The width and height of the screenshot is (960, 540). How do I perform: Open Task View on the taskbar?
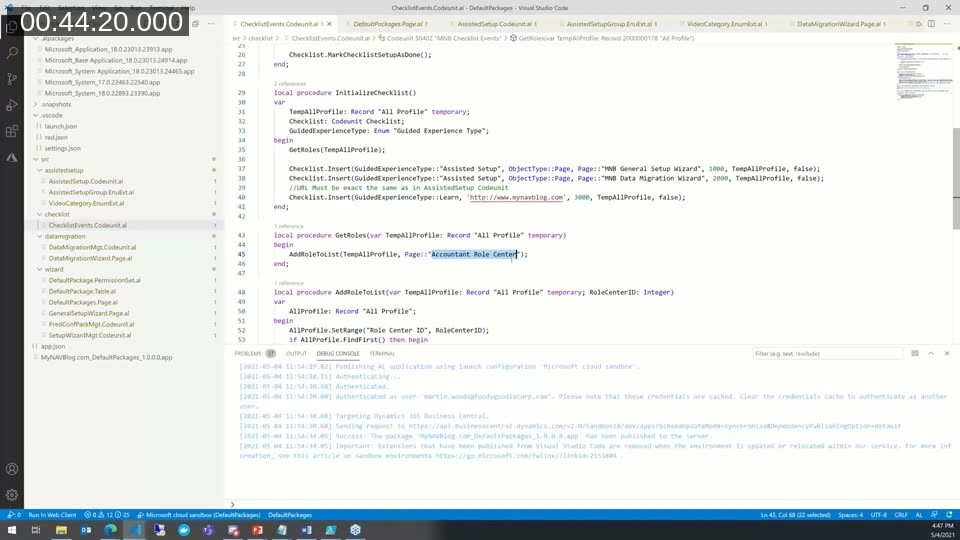36,530
